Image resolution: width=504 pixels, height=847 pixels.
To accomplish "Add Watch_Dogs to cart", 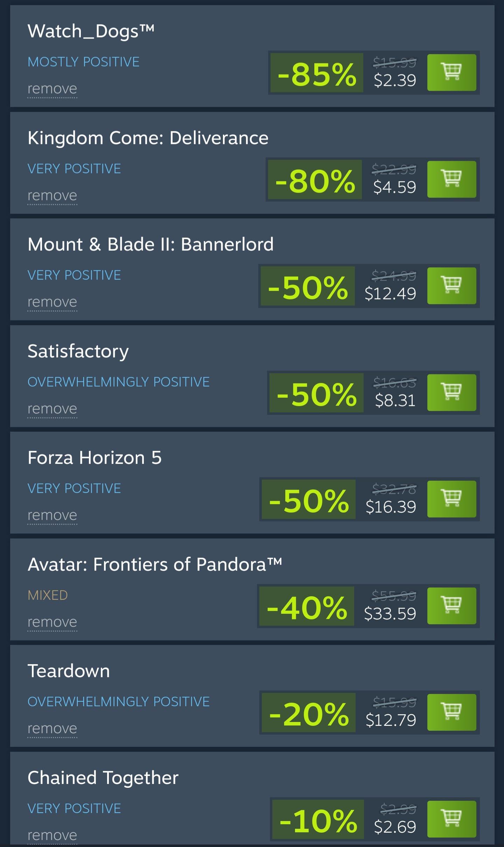I will coord(451,72).
